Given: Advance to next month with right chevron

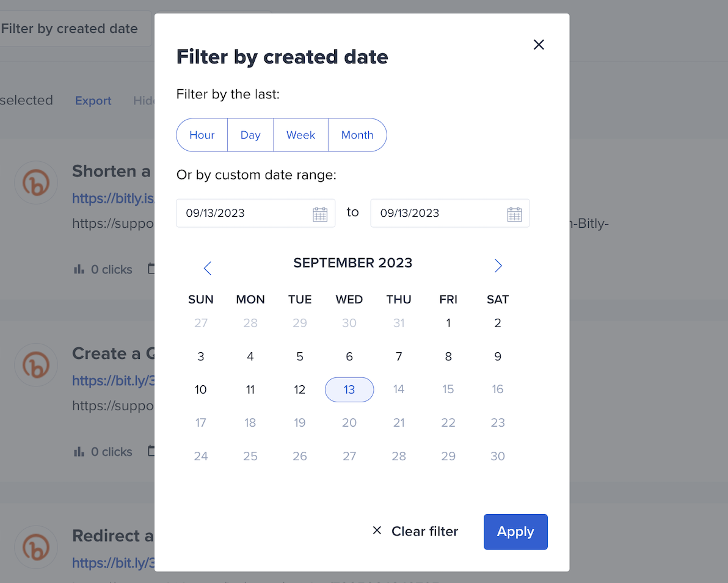Looking at the screenshot, I should click(498, 266).
